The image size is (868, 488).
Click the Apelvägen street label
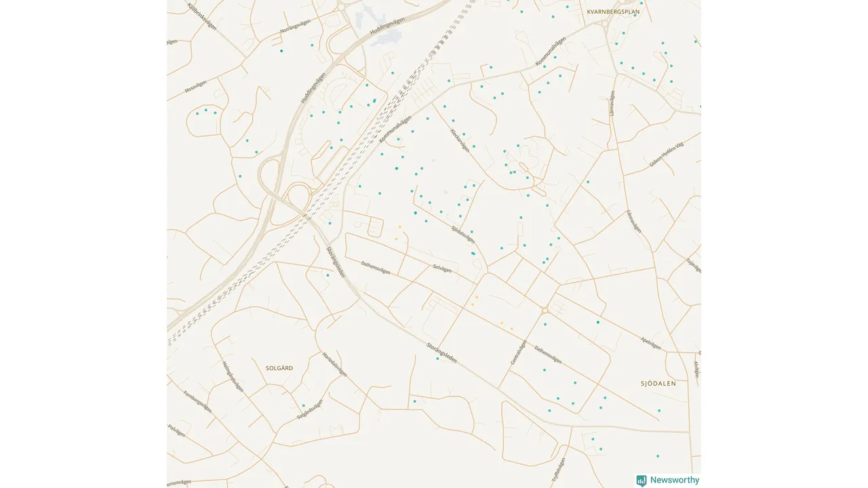point(650,343)
